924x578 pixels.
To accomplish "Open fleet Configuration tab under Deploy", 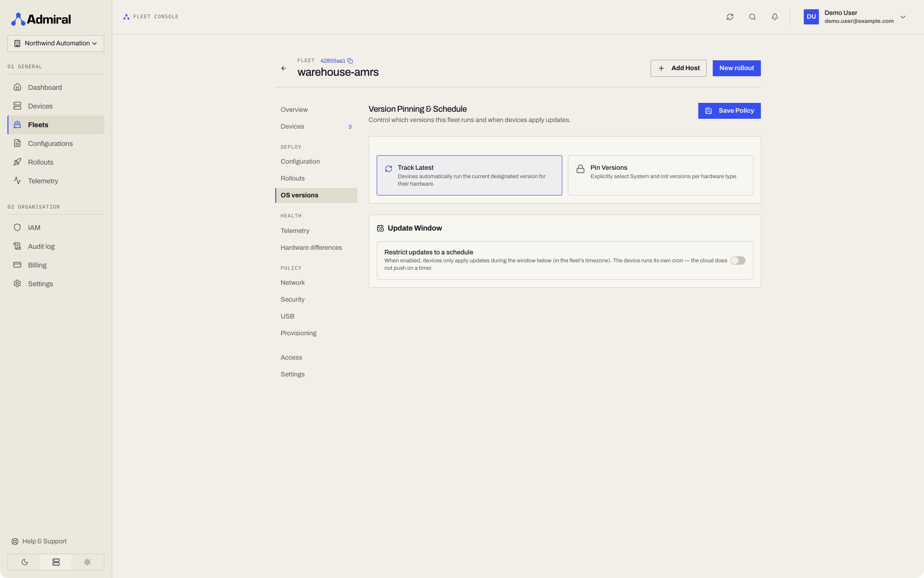I will click(x=316, y=161).
